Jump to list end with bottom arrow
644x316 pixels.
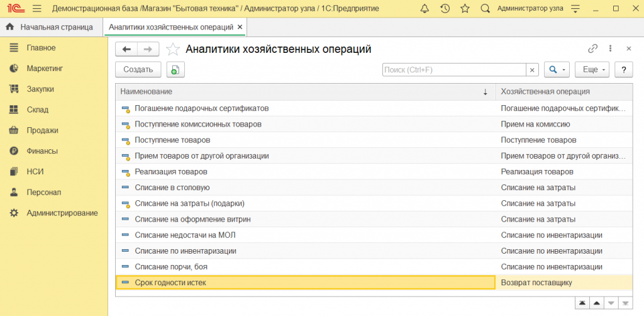626,303
